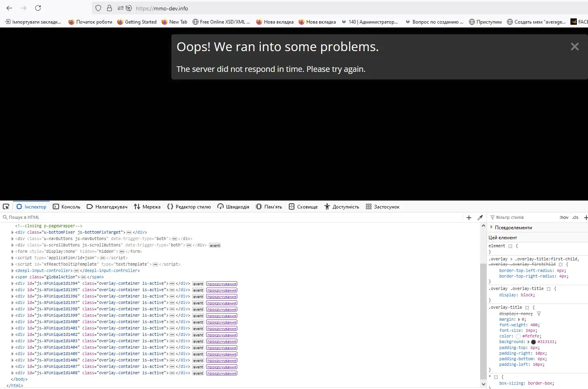Switch to the Інспектор tab
The width and height of the screenshot is (588, 389).
[x=32, y=206]
